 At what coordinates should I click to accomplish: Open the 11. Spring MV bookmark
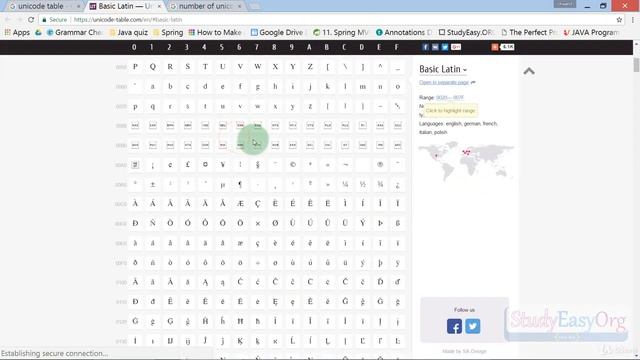(x=341, y=32)
